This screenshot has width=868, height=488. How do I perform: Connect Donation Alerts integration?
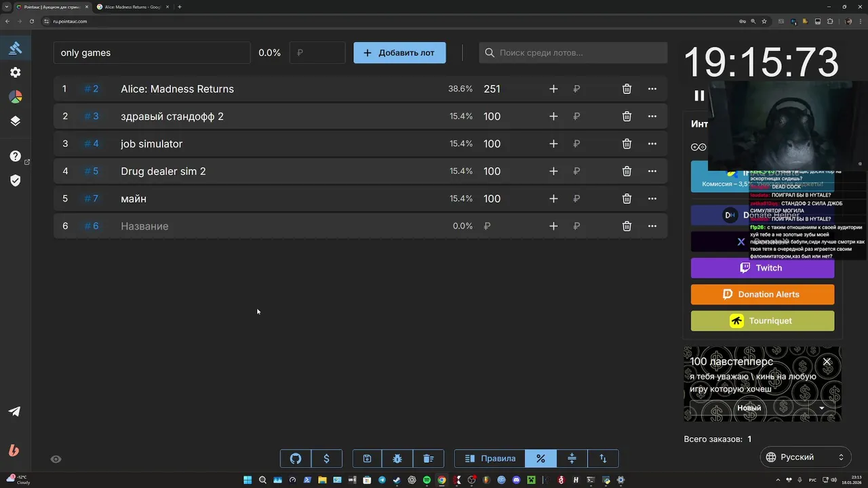coord(762,294)
